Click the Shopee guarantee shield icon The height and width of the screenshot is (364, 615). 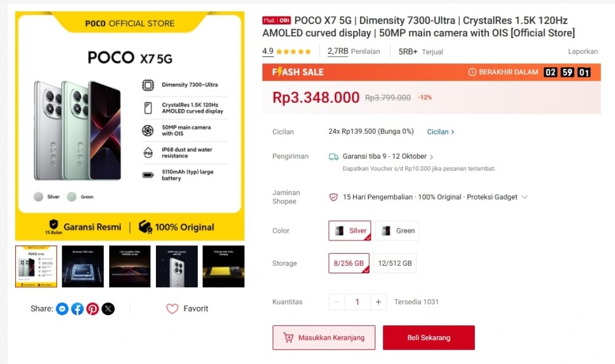point(333,197)
